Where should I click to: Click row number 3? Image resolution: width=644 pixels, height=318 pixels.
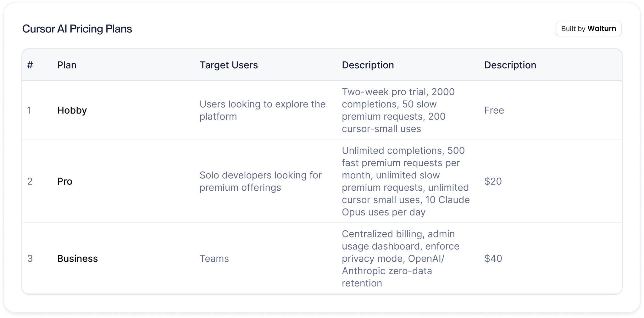tap(30, 259)
